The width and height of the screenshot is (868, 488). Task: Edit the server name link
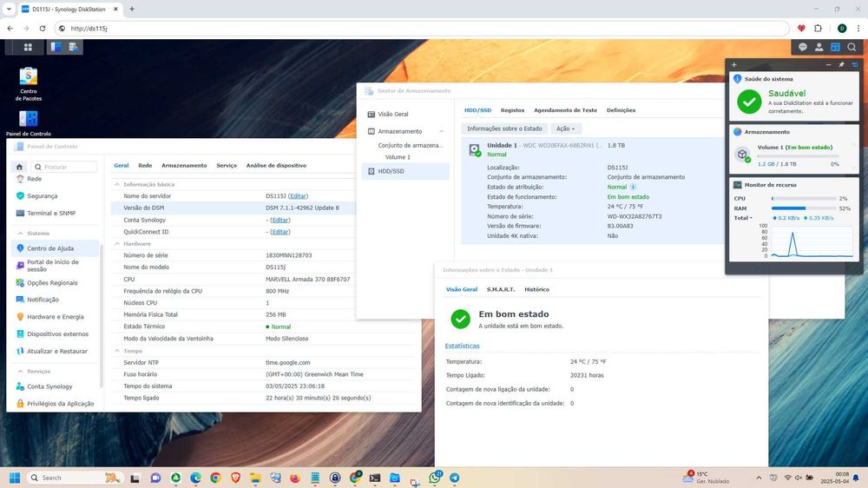[298, 196]
